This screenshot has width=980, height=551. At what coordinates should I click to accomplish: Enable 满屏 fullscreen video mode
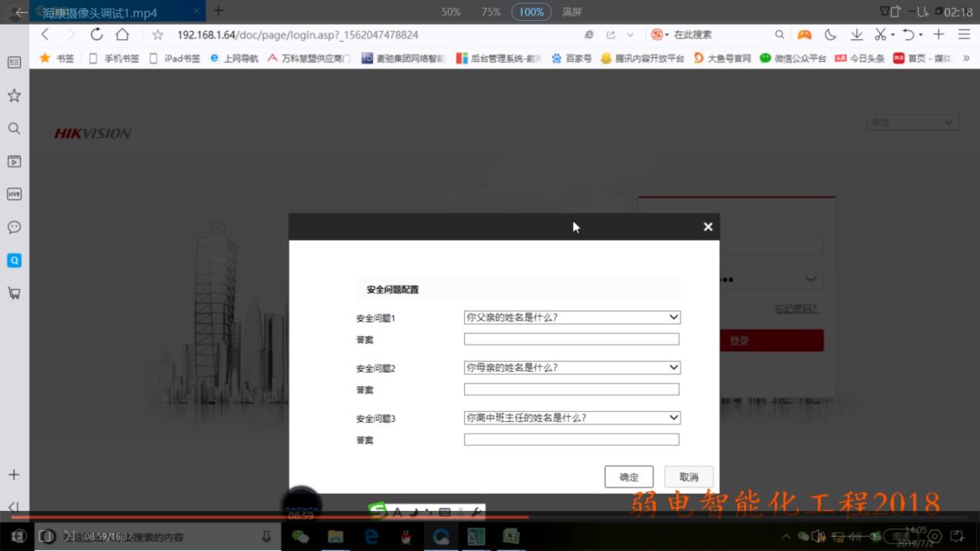571,12
